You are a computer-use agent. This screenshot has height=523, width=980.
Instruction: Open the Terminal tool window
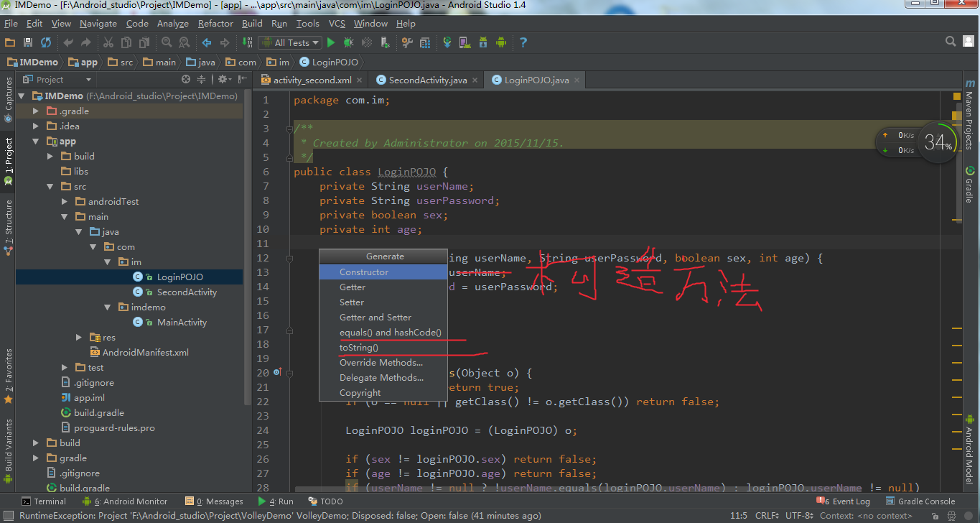(44, 501)
